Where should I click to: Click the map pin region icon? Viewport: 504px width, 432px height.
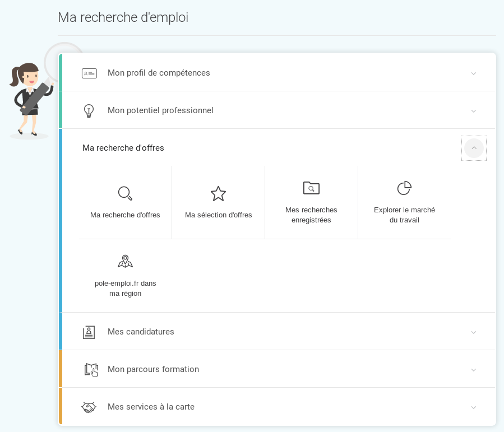[125, 262]
